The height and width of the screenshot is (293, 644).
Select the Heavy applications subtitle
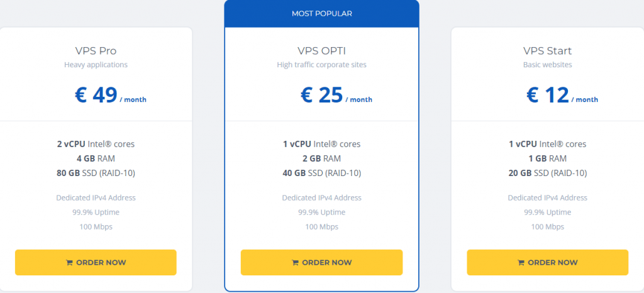pos(96,65)
